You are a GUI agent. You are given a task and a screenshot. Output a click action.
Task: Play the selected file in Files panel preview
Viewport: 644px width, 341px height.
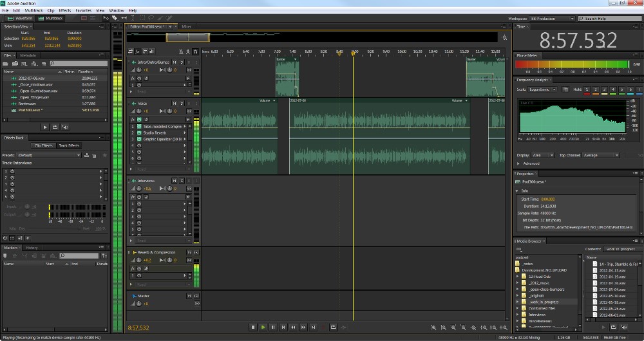[x=45, y=127]
